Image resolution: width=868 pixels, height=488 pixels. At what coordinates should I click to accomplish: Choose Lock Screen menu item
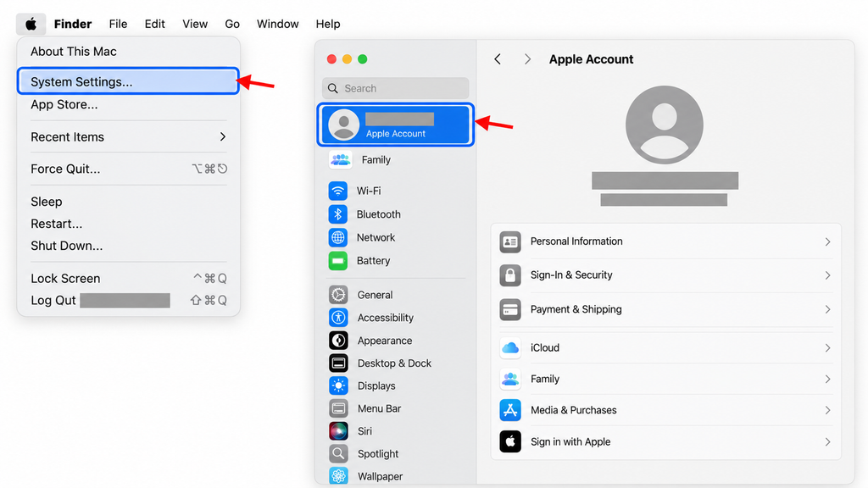pos(129,278)
